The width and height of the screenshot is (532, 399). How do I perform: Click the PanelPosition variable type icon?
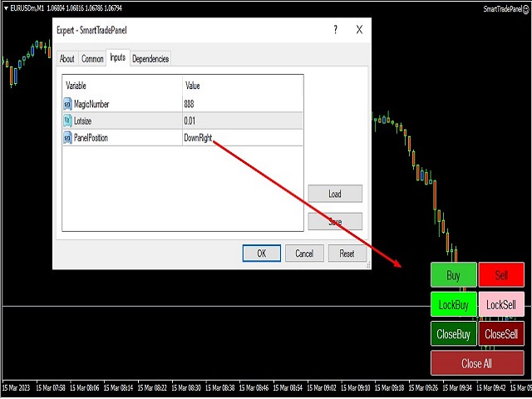[x=68, y=138]
